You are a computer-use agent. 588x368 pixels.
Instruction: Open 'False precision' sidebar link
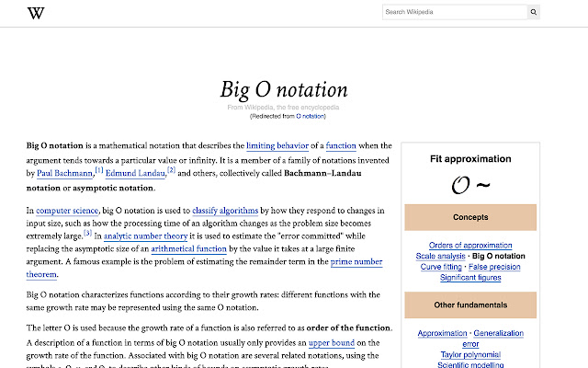494,267
